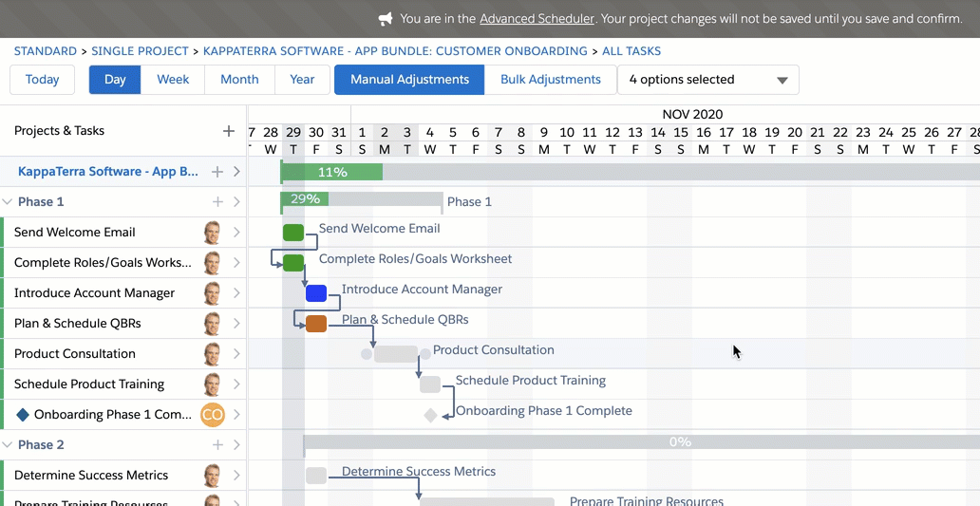The height and width of the screenshot is (506, 980).
Task: Click the grey milestone diamond on the Gantt chart
Action: point(430,415)
